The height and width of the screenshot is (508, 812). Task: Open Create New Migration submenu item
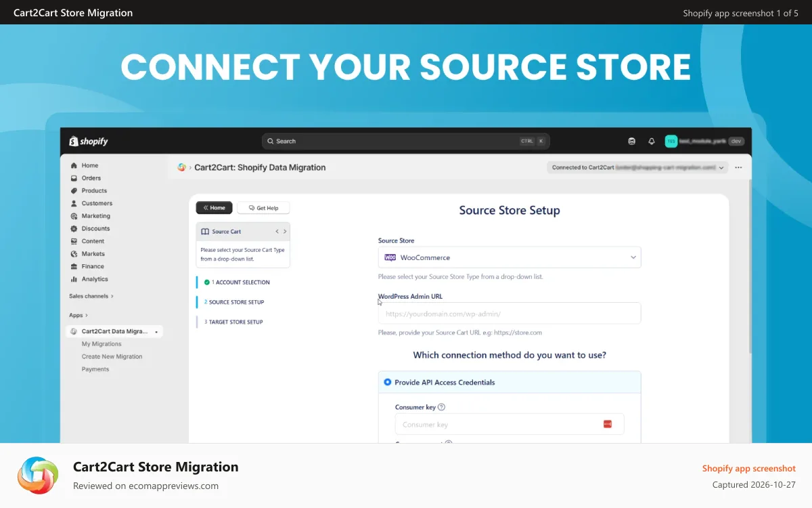point(112,356)
